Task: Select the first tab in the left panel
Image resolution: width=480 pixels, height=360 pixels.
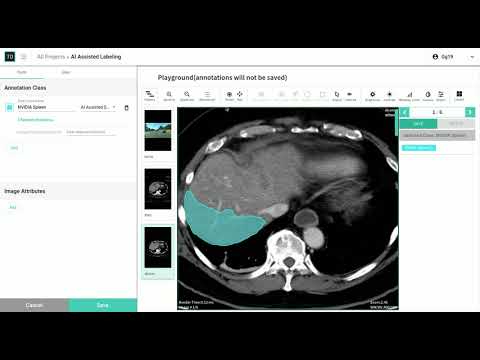Action: 22,72
